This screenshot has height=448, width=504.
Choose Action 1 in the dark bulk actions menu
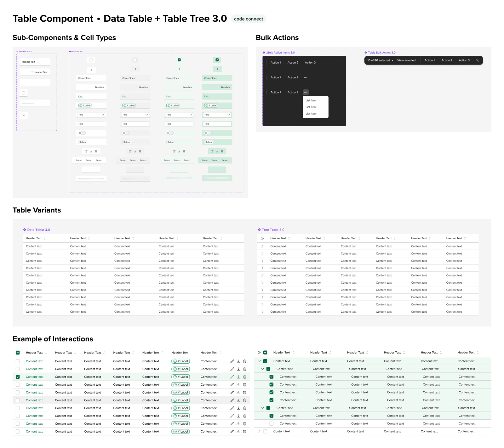(275, 62)
